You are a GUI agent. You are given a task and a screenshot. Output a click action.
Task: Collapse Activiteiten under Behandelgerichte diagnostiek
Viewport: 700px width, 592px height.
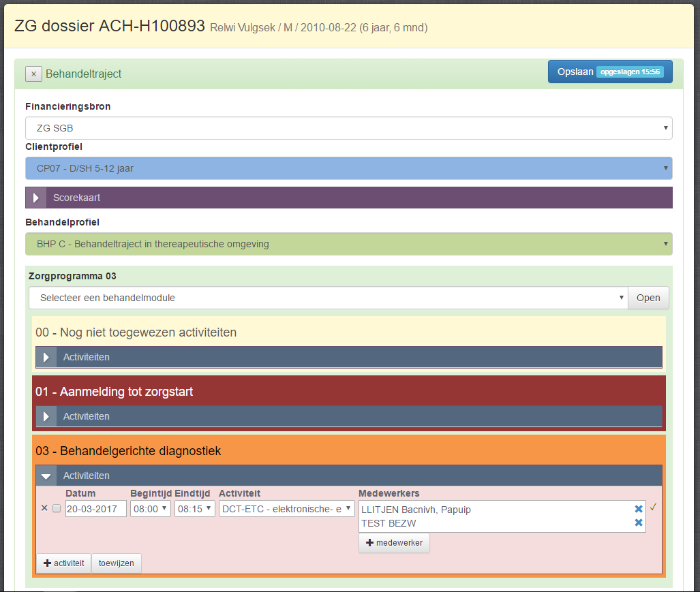[46, 476]
